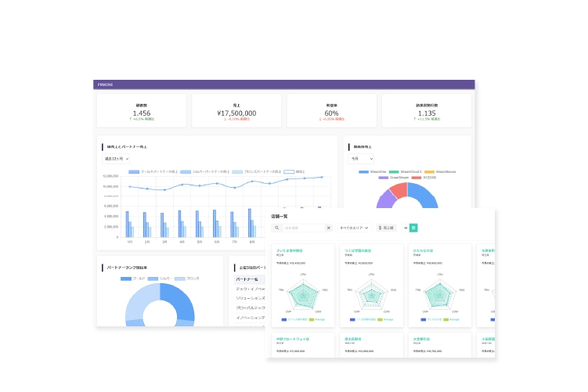Click the dollar sign sort icon

[381, 228]
